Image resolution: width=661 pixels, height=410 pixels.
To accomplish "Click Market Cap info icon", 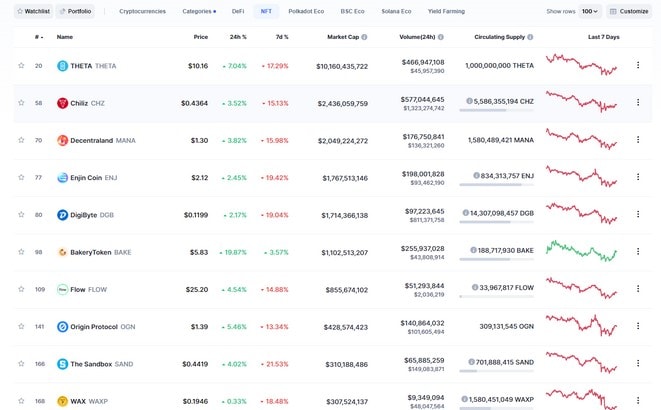I will [x=364, y=37].
